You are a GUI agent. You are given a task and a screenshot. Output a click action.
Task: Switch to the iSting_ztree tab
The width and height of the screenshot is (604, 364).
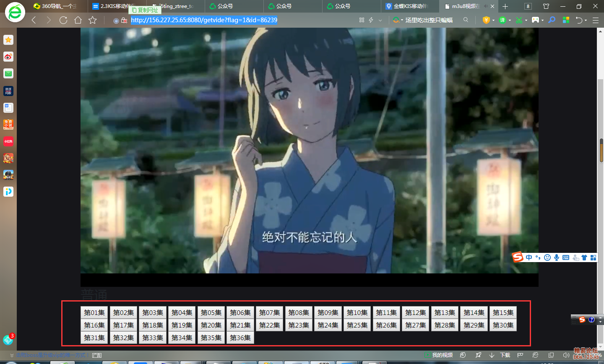pyautogui.click(x=176, y=6)
